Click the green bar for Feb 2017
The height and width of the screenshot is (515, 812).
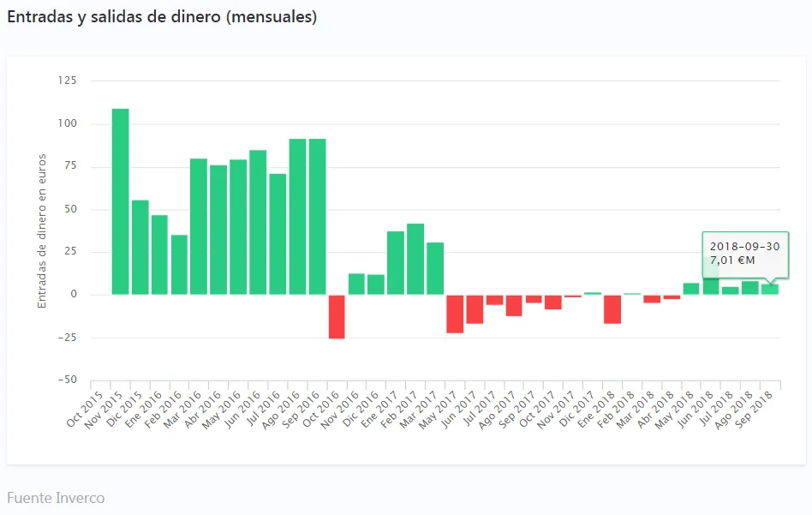pos(415,259)
